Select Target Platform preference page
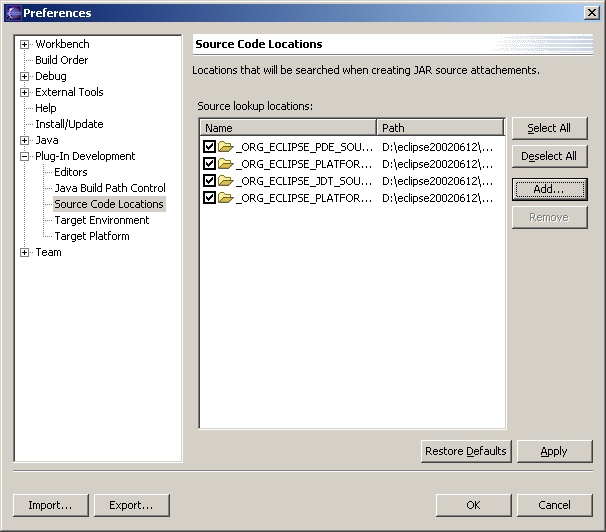This screenshot has width=606, height=532. point(91,236)
